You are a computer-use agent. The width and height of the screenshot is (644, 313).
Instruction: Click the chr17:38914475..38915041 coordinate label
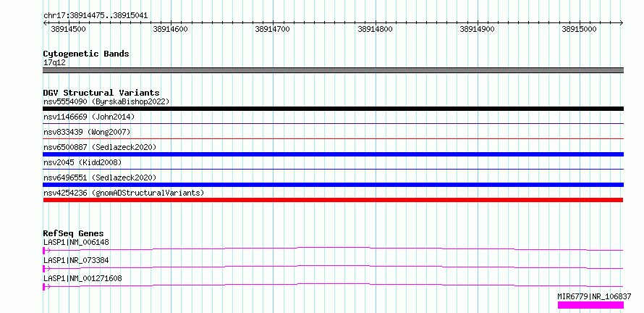pyautogui.click(x=96, y=16)
